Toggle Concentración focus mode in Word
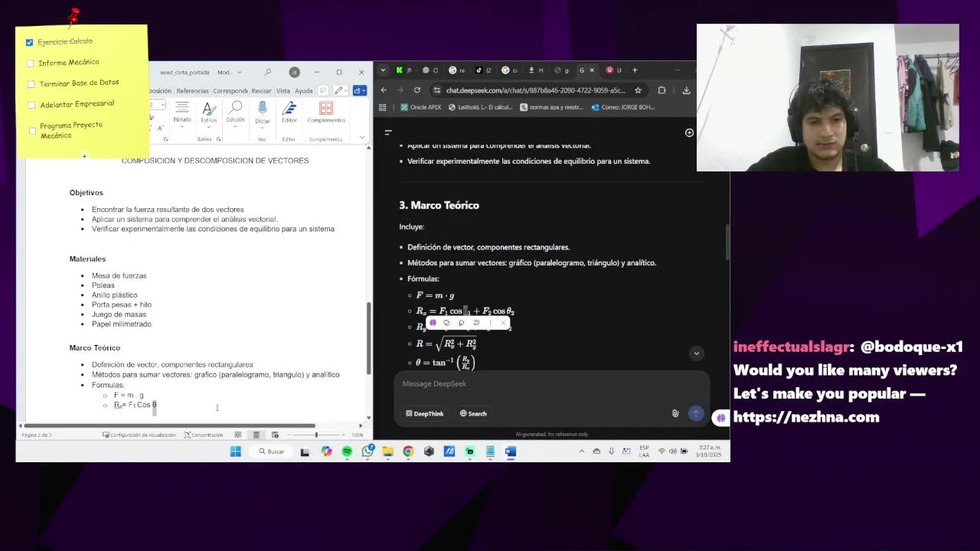This screenshot has height=551, width=980. tap(204, 435)
